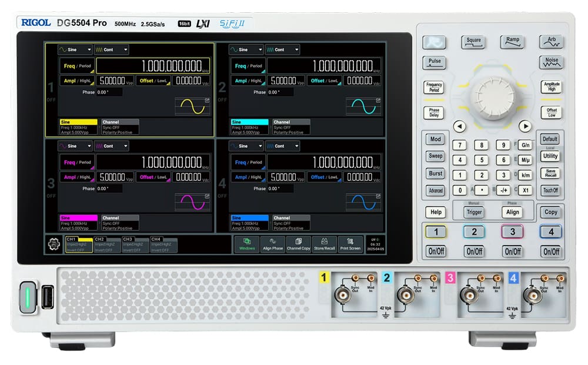Screen dimensions: 588x365
Task: Tap the Align Phase toolbar icon
Action: pyautogui.click(x=273, y=243)
